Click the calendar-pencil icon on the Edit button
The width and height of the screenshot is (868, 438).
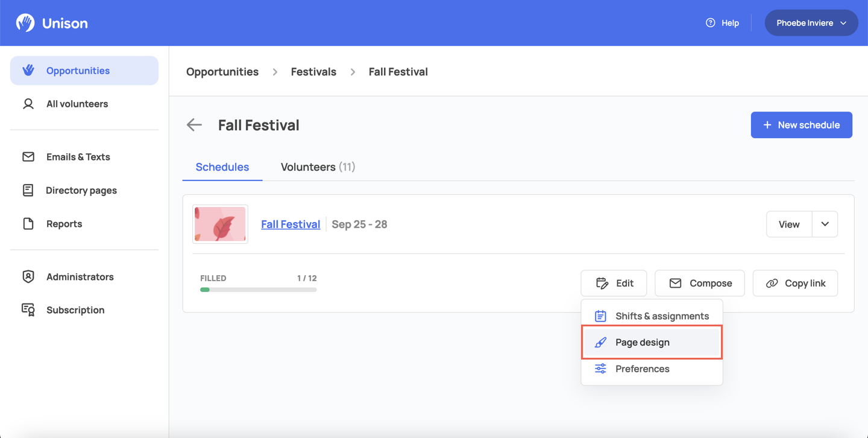pyautogui.click(x=602, y=283)
